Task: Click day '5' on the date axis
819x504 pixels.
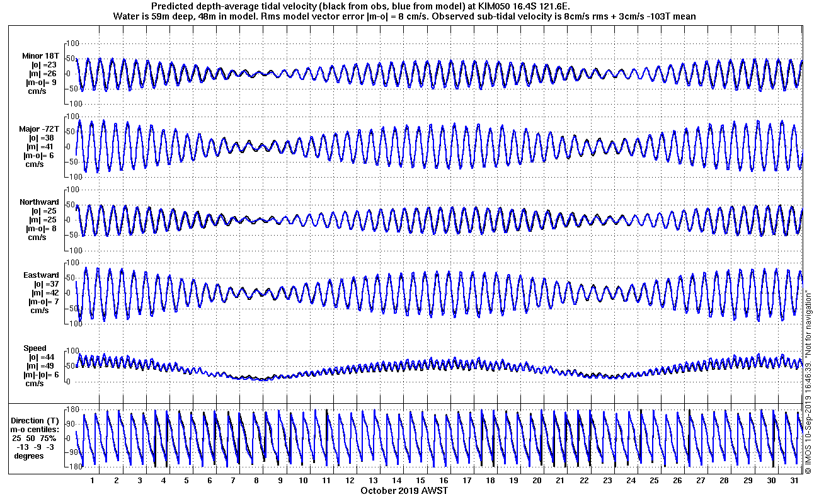Action: tap(186, 481)
